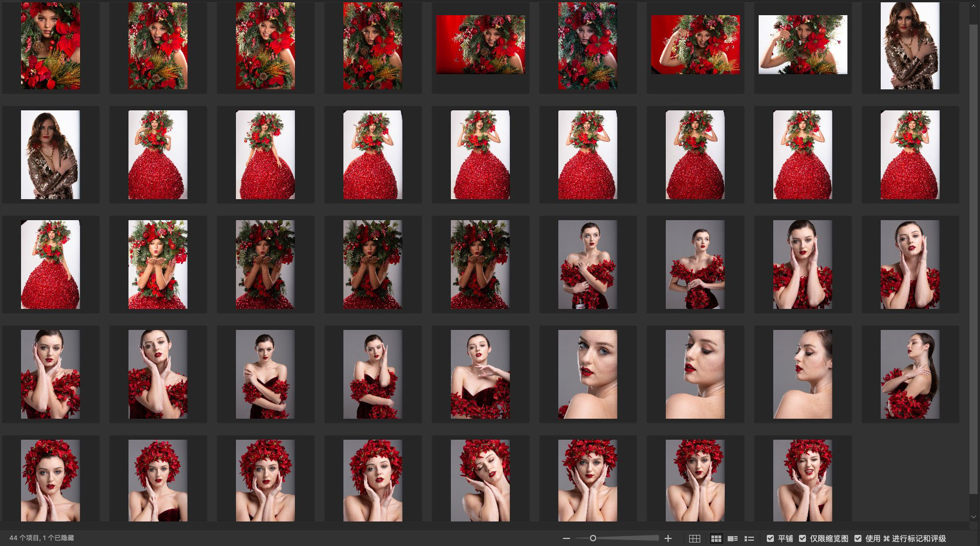Click the grid lock icon
The image size is (980, 546).
tap(694, 538)
